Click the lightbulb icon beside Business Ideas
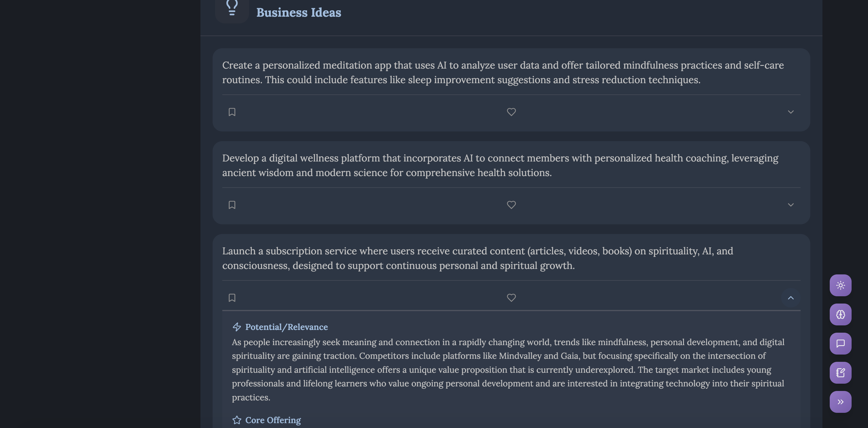 click(232, 8)
